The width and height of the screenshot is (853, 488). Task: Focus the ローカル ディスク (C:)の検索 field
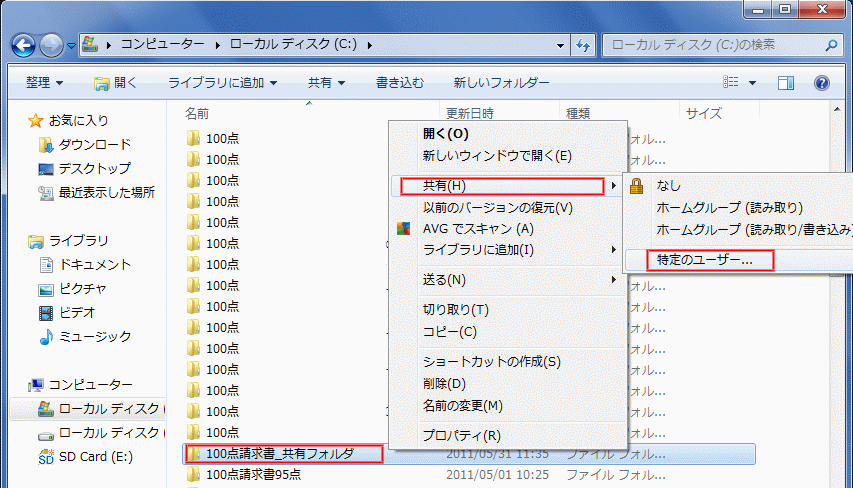722,45
